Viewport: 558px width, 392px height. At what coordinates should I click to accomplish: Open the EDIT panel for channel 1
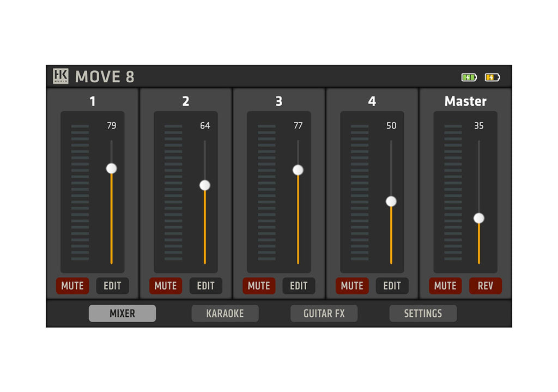113,286
